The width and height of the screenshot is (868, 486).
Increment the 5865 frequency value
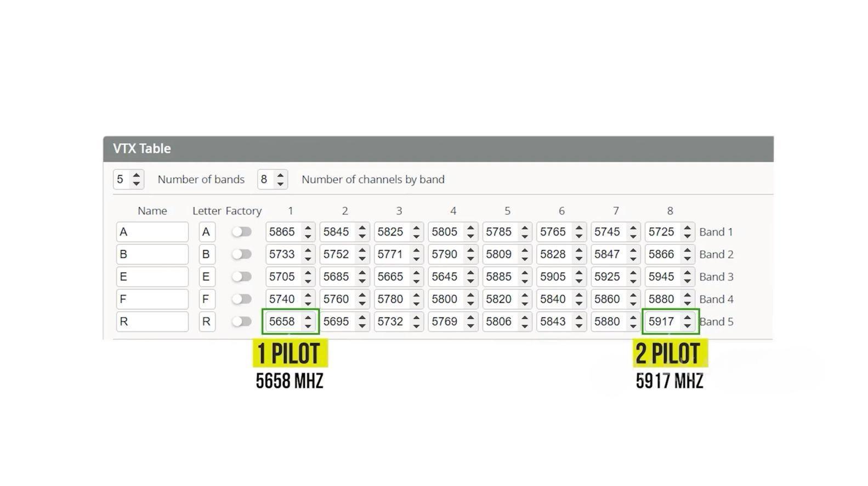coord(308,228)
